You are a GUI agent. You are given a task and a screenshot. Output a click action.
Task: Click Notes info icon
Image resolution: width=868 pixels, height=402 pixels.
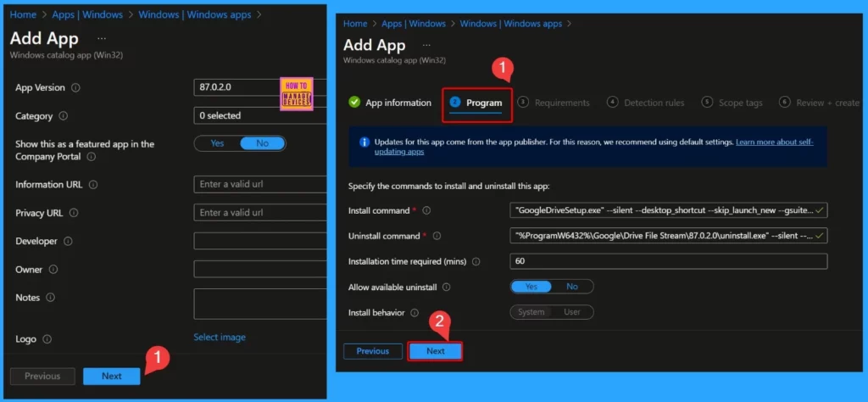coord(50,298)
